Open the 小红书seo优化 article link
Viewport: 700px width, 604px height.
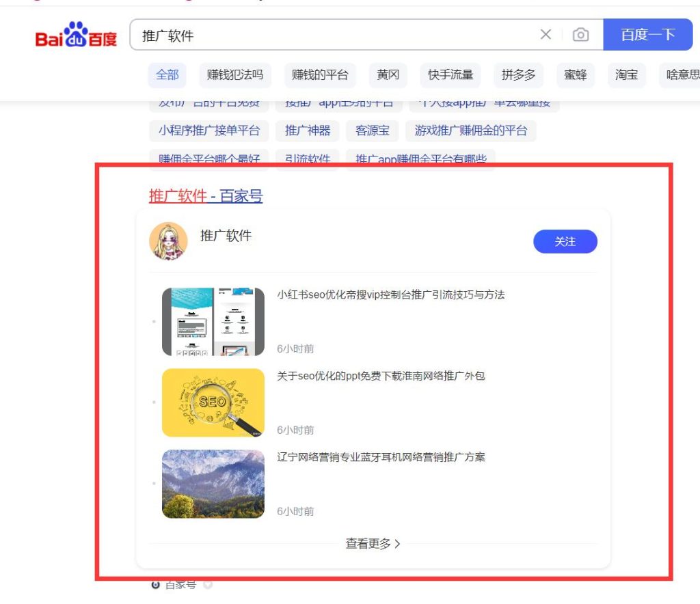coord(390,294)
